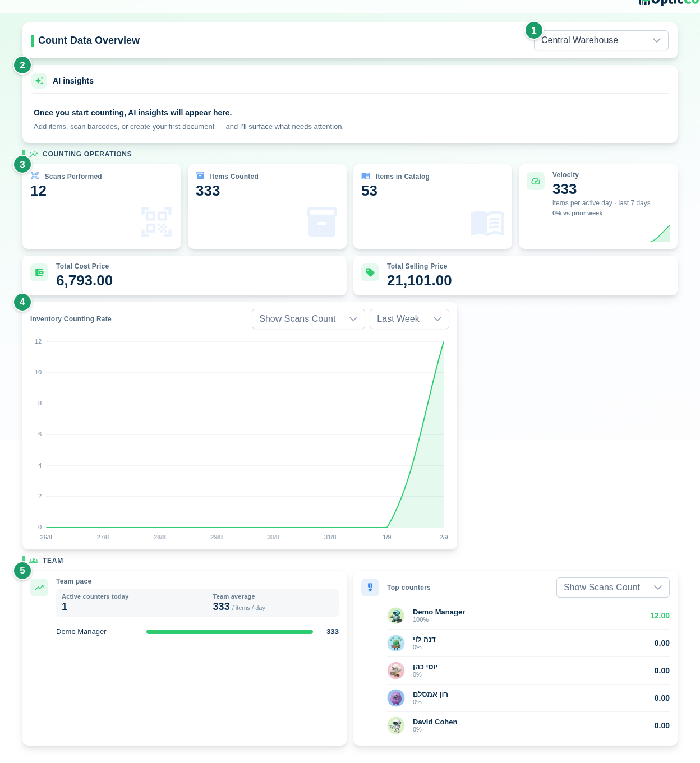Click the Velocity speedometer icon
The width and height of the screenshot is (700, 763).
pos(536,181)
